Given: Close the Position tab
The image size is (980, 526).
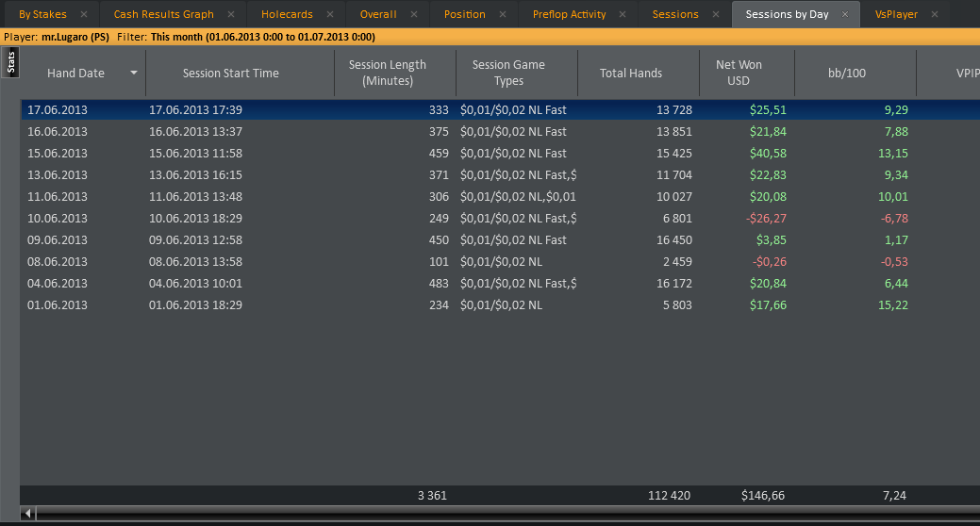Looking at the screenshot, I should click(x=503, y=15).
